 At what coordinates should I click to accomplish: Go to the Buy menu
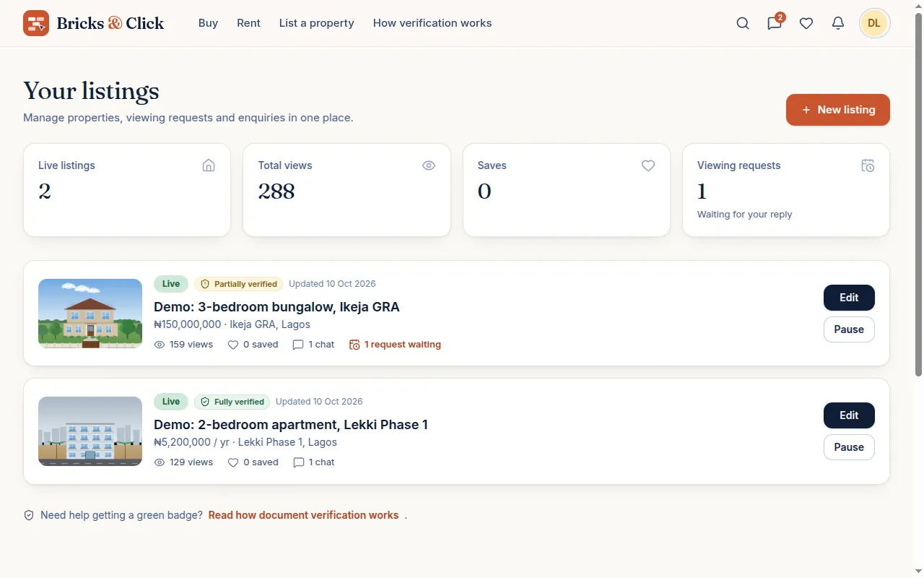(208, 23)
